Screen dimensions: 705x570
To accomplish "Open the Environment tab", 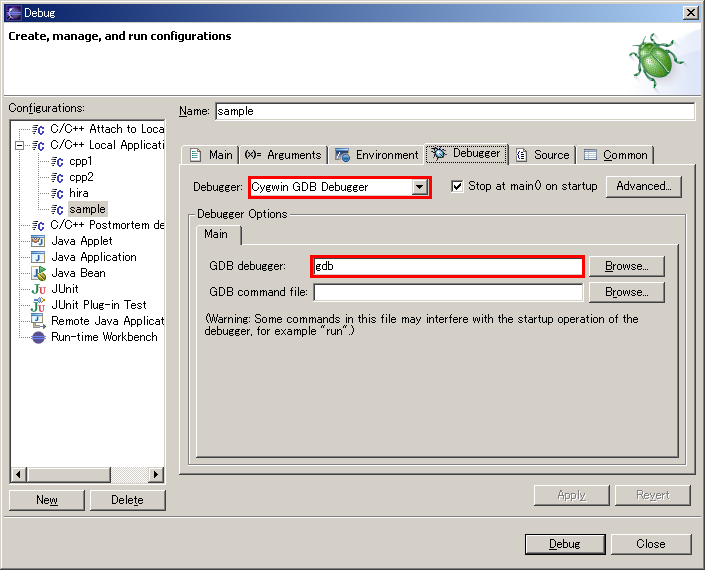I will point(376,155).
